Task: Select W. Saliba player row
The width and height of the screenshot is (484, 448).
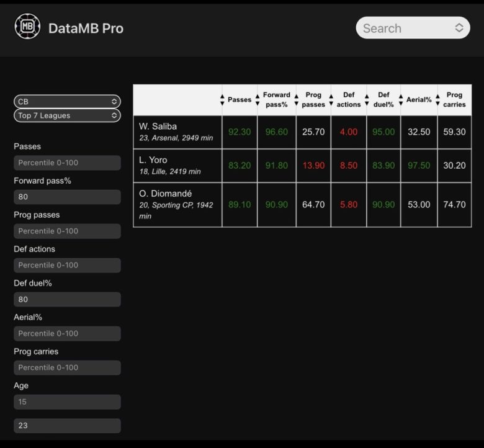Action: [177, 132]
